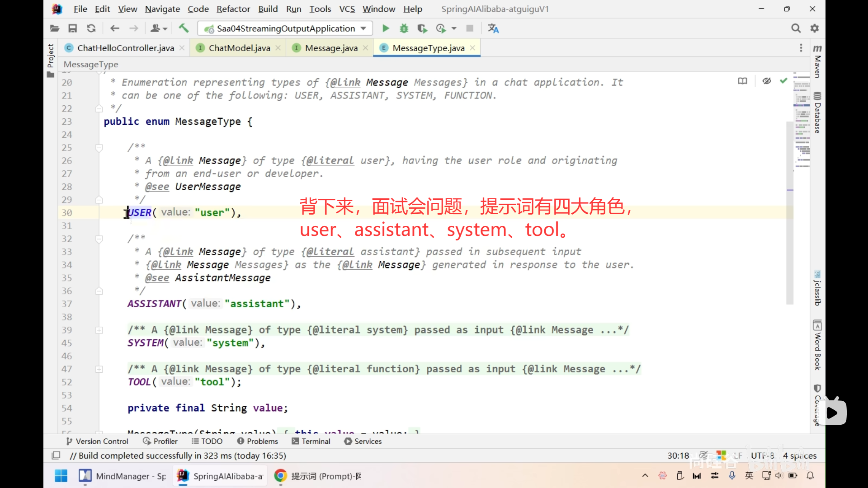Click the Save All disk icon
The width and height of the screenshot is (868, 488).
[x=72, y=28]
